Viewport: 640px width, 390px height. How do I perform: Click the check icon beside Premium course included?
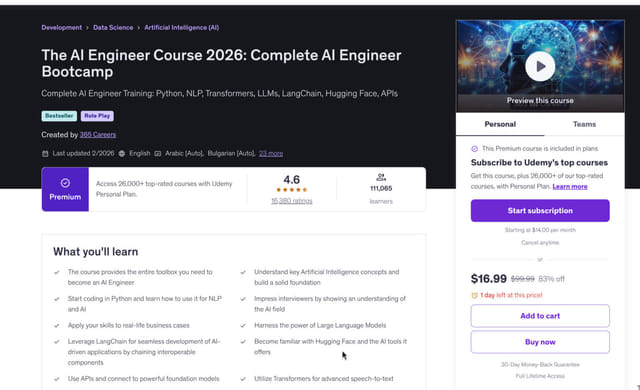click(474, 149)
